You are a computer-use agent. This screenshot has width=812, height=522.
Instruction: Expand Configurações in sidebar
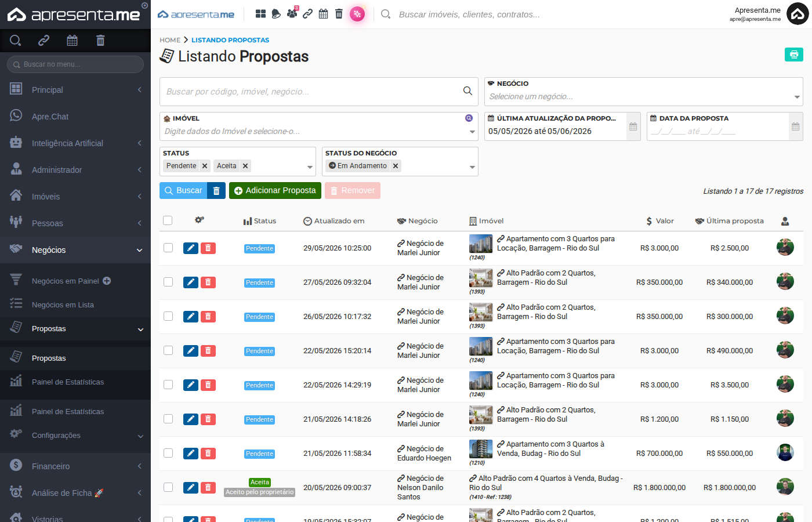(x=75, y=435)
